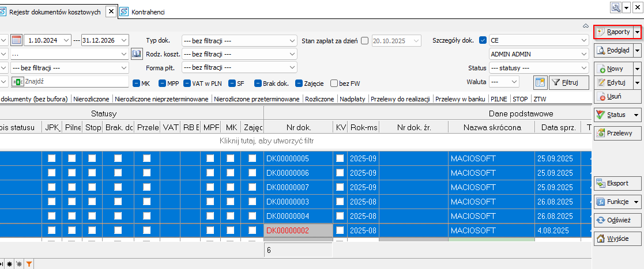Viewport: 644px width, 269px height.
Task: Enable the bez FW checkbox
Action: [x=334, y=84]
